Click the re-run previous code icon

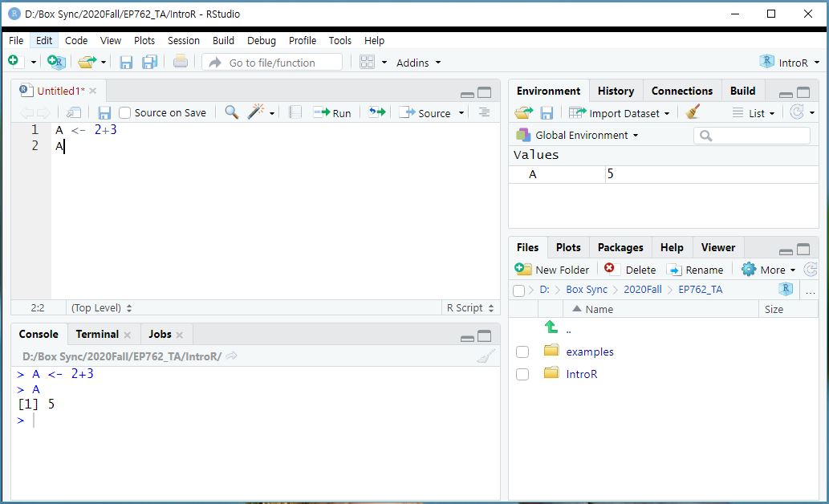[x=376, y=112]
